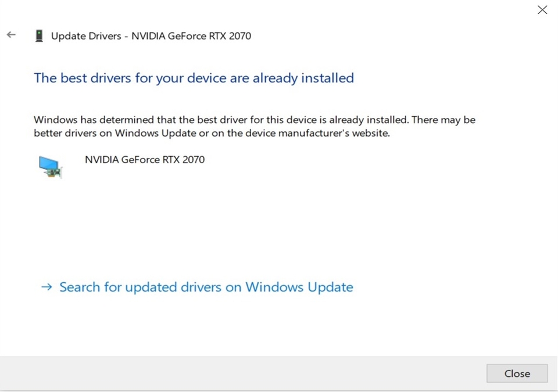Click 'There may be' in the description
The width and height of the screenshot is (558, 392).
(x=443, y=120)
